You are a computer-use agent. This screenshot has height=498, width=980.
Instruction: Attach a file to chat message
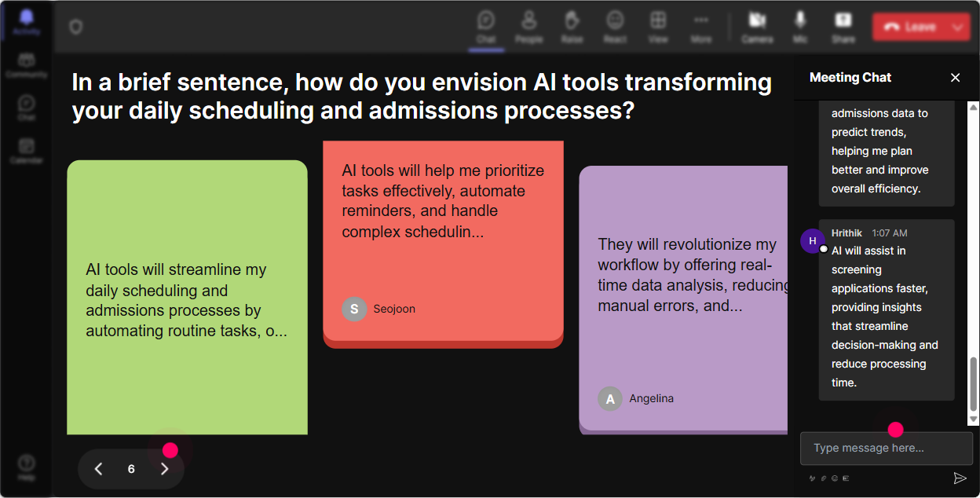pos(824,478)
